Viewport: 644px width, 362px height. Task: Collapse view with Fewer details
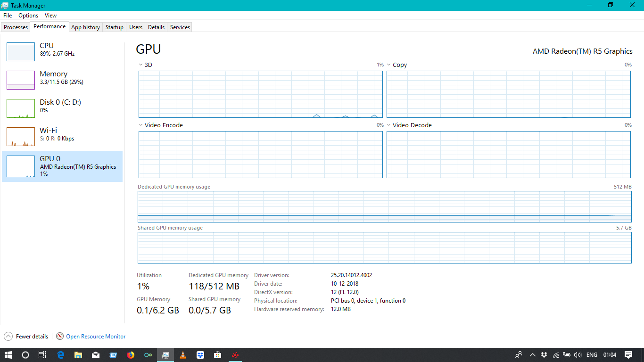coord(26,337)
